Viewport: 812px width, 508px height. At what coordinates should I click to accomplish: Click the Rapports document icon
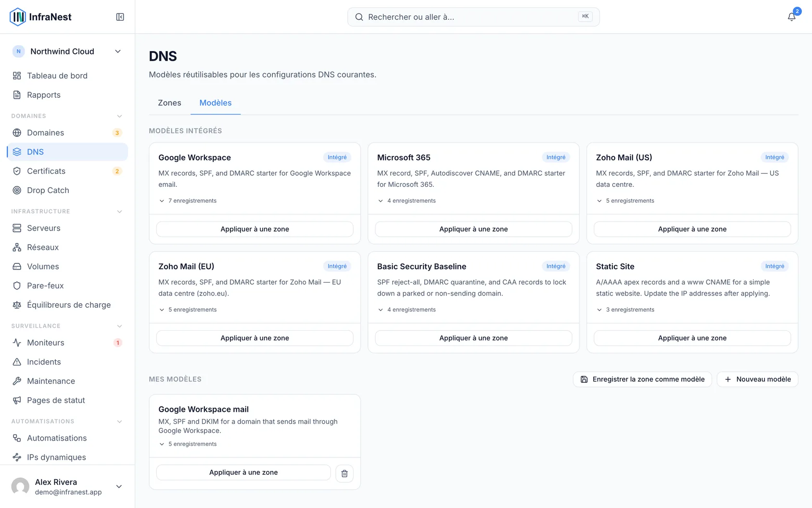pyautogui.click(x=17, y=95)
